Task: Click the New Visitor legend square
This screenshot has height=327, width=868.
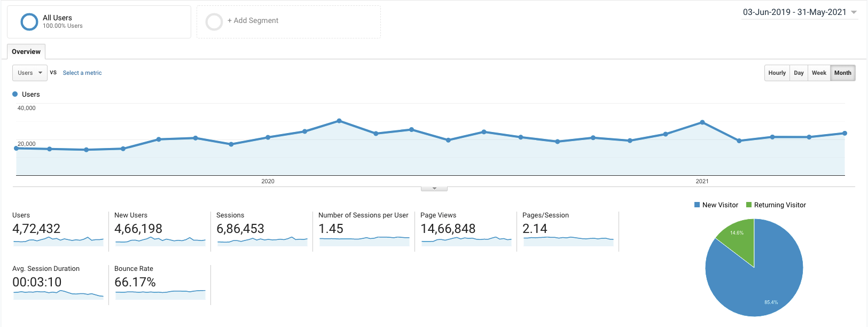Action: click(697, 205)
